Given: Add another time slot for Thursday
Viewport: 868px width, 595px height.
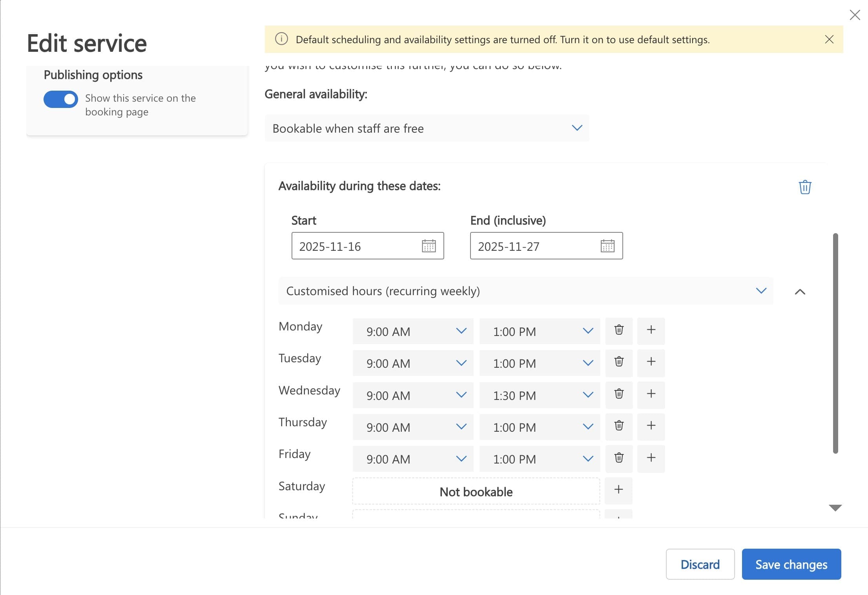Looking at the screenshot, I should point(651,426).
